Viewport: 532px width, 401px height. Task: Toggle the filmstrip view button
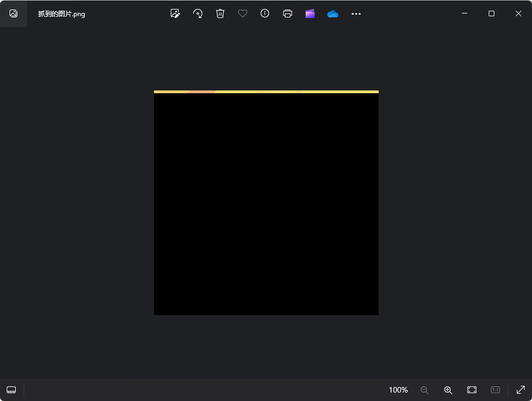pos(11,390)
